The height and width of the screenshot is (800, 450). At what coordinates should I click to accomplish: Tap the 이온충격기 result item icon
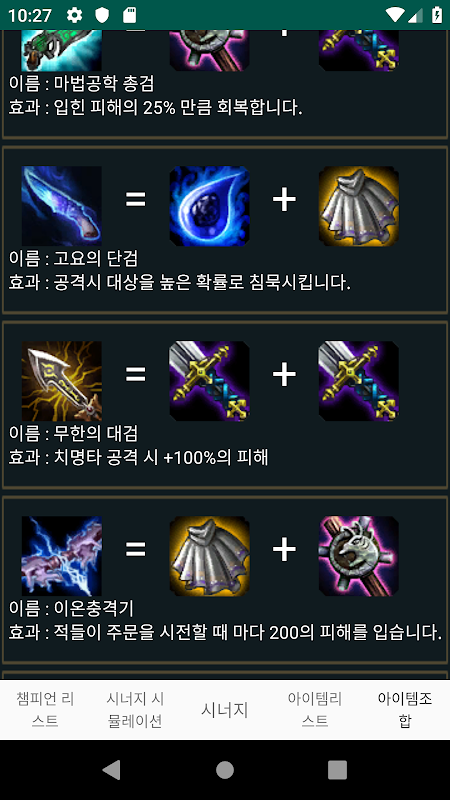coord(61,556)
